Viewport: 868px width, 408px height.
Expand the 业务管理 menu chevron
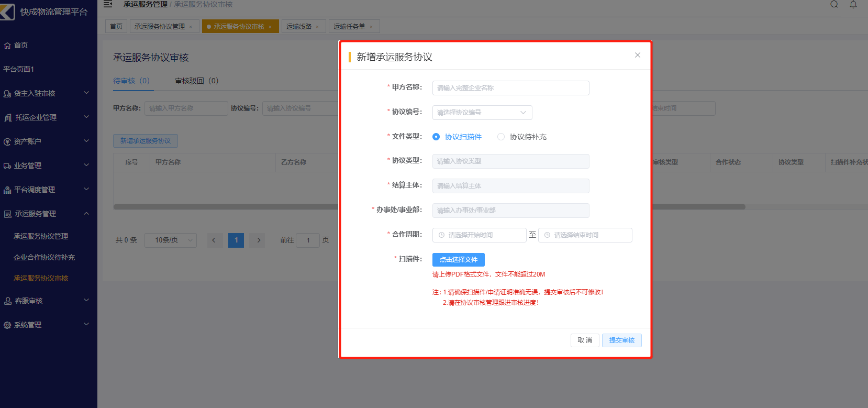(x=86, y=165)
